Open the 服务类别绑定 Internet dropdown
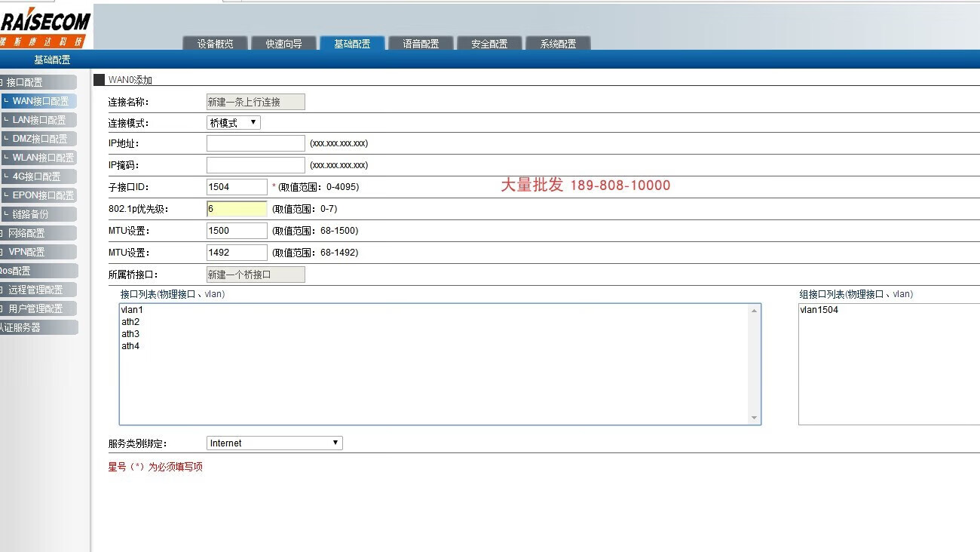 click(274, 443)
